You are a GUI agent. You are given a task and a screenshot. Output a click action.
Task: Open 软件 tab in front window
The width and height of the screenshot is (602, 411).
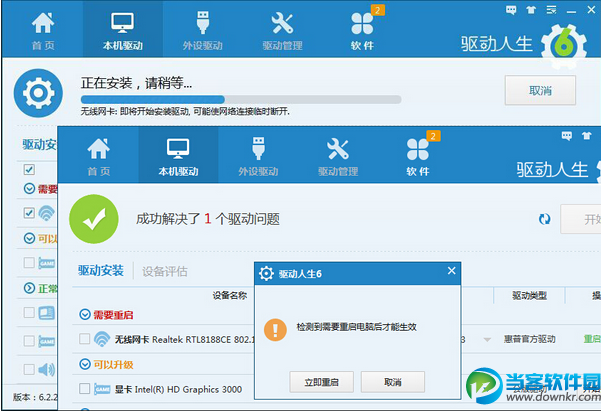coord(418,156)
